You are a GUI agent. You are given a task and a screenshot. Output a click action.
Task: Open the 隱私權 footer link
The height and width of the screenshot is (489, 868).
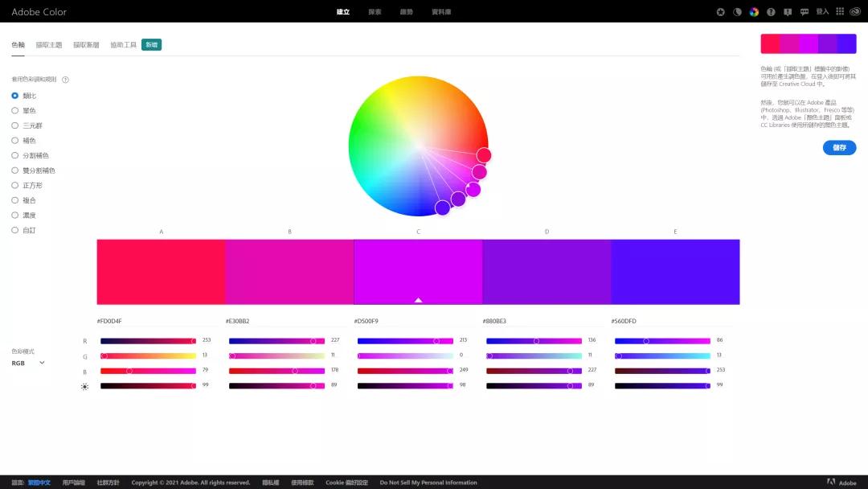(271, 483)
